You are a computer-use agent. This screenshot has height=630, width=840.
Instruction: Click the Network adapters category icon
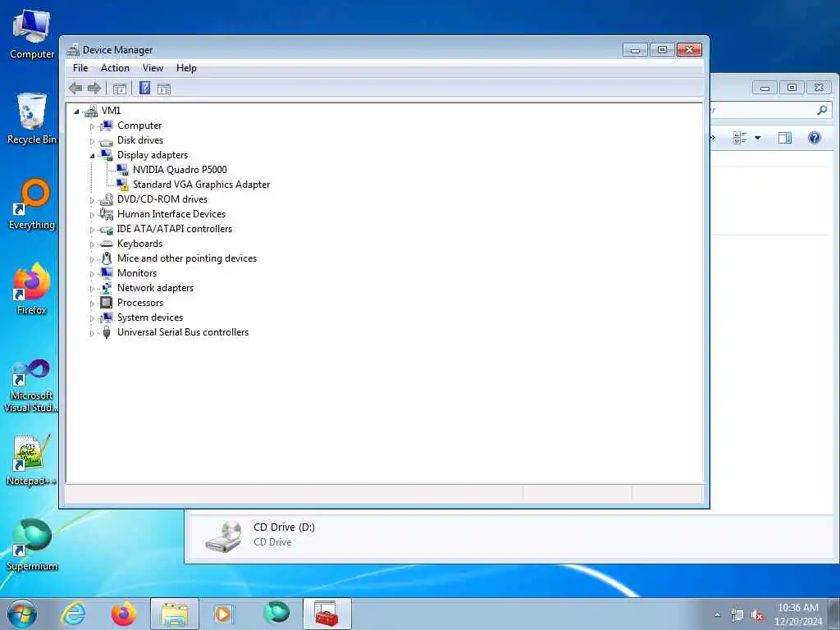coord(107,288)
